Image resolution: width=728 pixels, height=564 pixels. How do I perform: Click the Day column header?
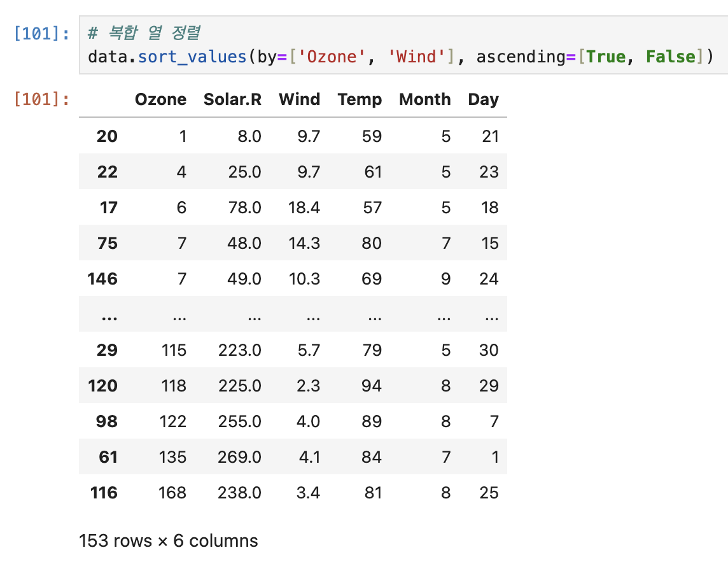pos(484,99)
